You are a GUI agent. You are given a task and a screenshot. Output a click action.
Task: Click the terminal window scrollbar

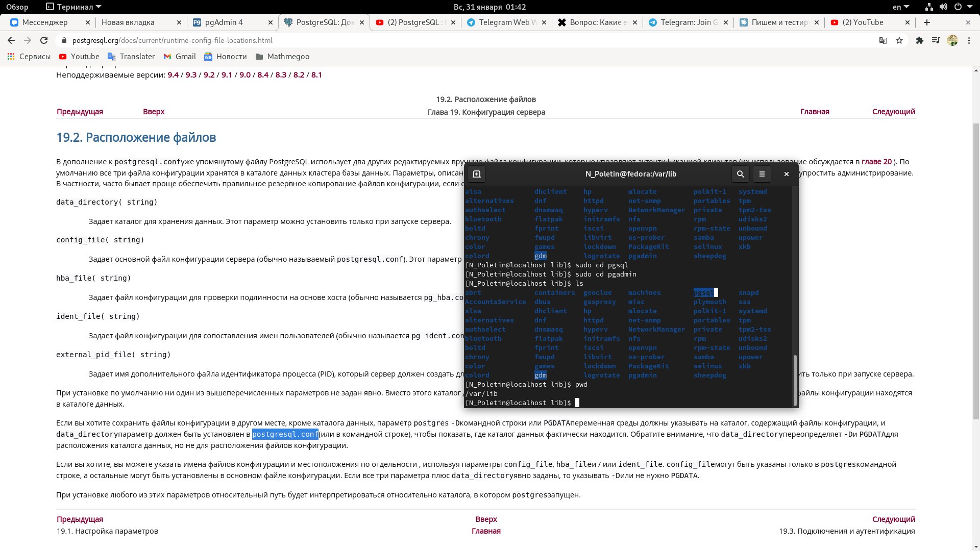[795, 381]
